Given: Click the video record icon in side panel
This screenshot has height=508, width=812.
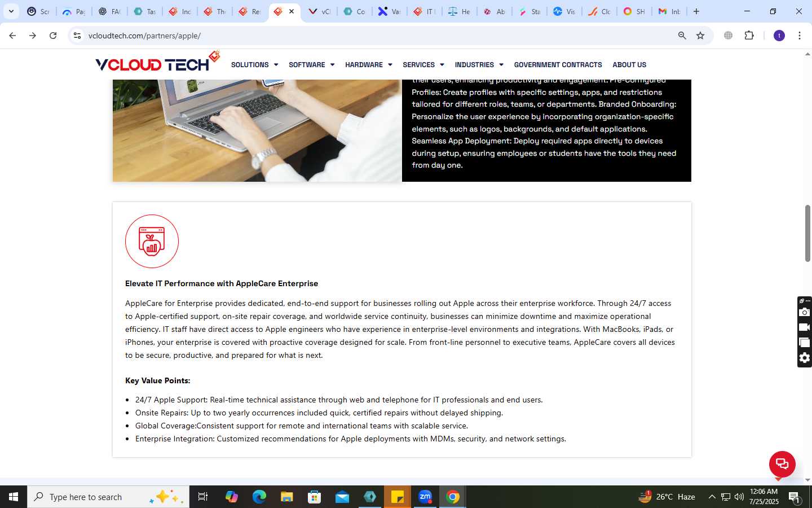Looking at the screenshot, I should tap(805, 327).
